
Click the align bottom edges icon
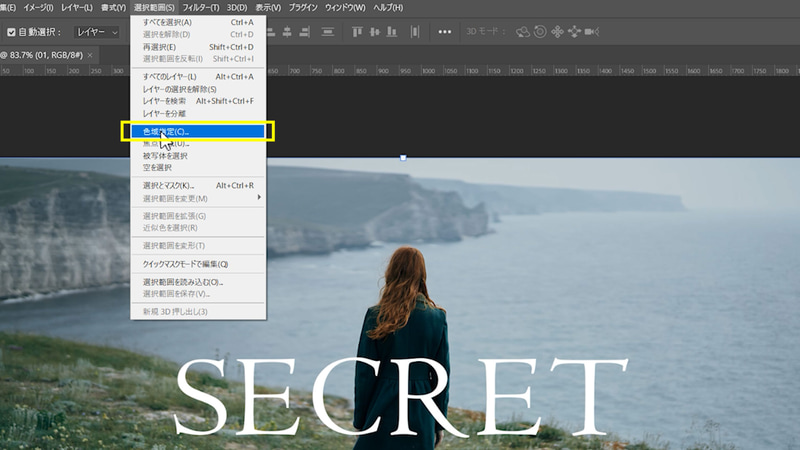pos(392,32)
